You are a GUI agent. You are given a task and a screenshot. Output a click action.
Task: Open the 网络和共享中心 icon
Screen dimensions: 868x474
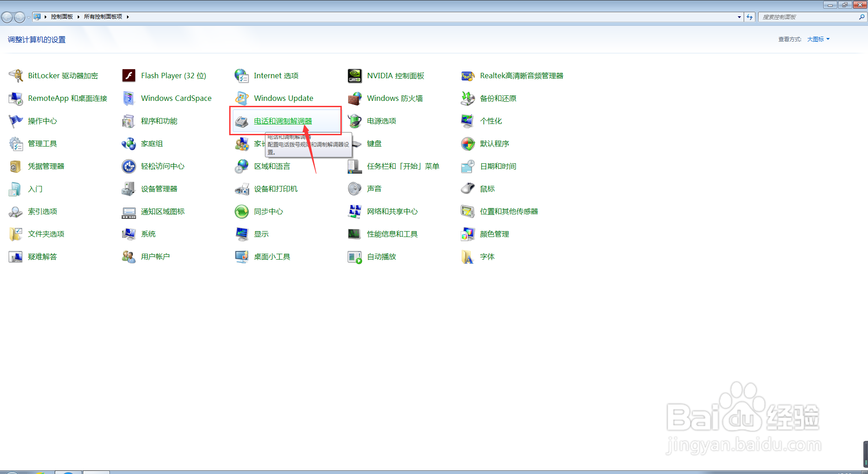coord(355,211)
